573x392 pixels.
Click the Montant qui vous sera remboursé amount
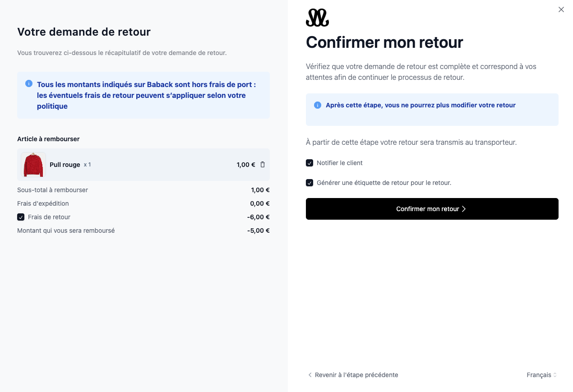[259, 231]
